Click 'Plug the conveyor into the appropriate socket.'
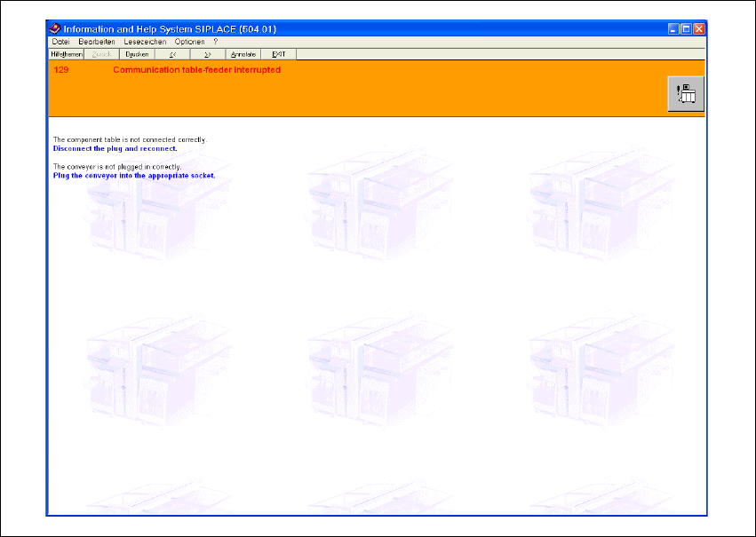Screen dimensions: 756x537 tap(134, 176)
